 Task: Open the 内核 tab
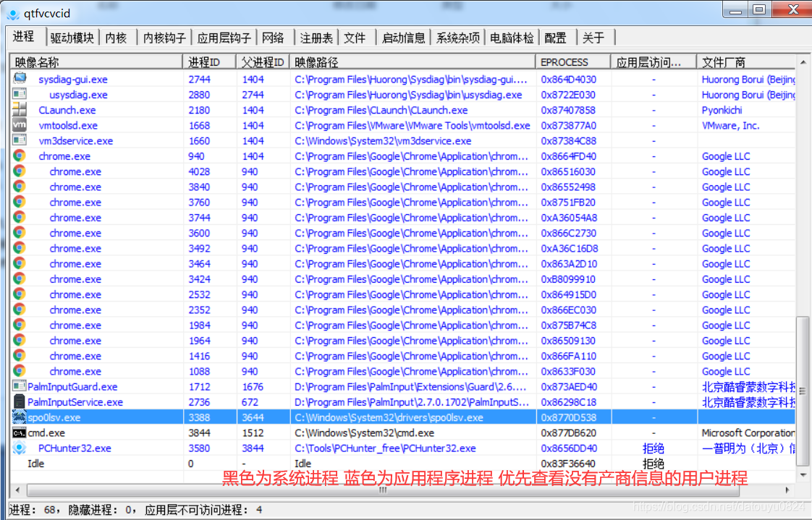coord(116,38)
